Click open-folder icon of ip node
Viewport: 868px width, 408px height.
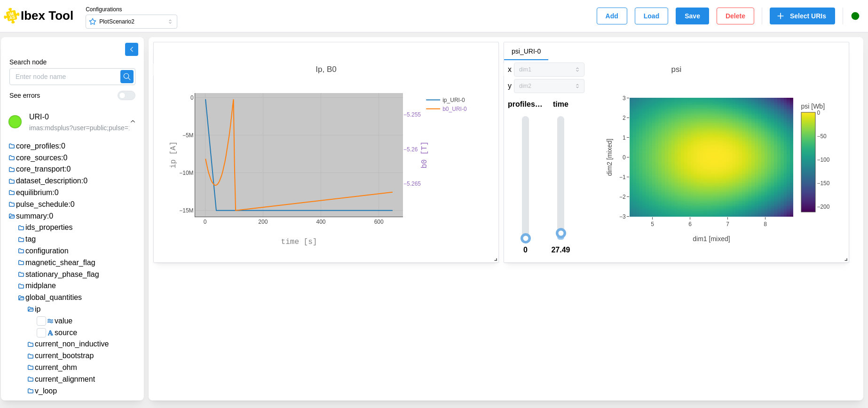click(31, 309)
